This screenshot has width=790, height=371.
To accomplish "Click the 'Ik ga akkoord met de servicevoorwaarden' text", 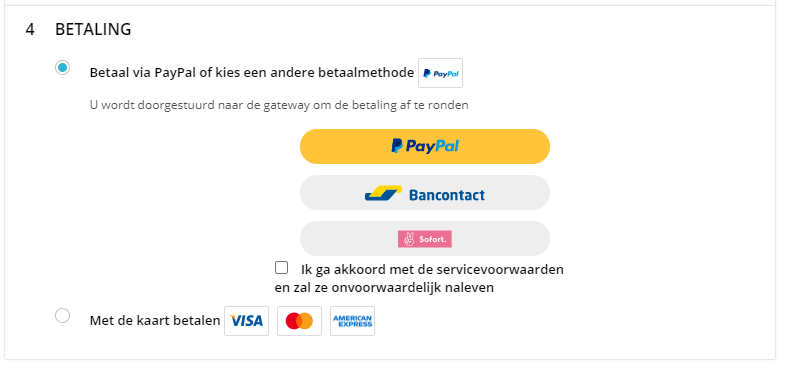I will click(432, 269).
